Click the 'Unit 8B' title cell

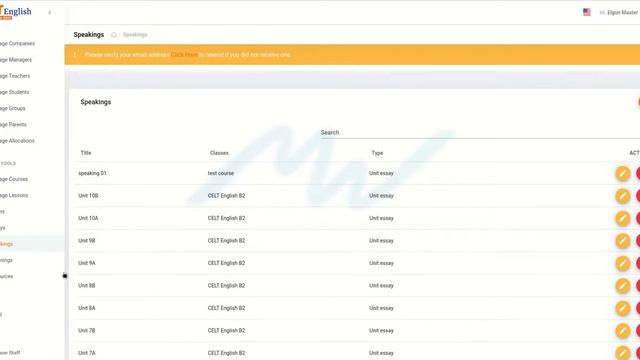click(x=87, y=286)
